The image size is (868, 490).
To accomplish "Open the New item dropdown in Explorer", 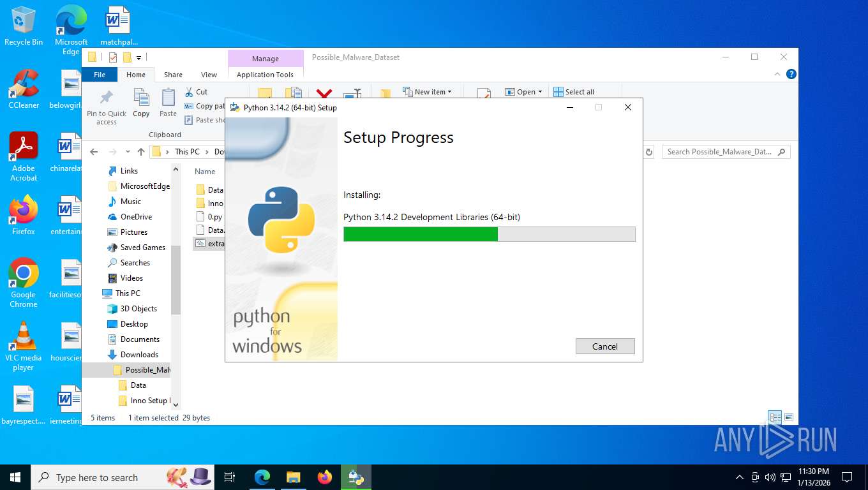I will tap(428, 92).
